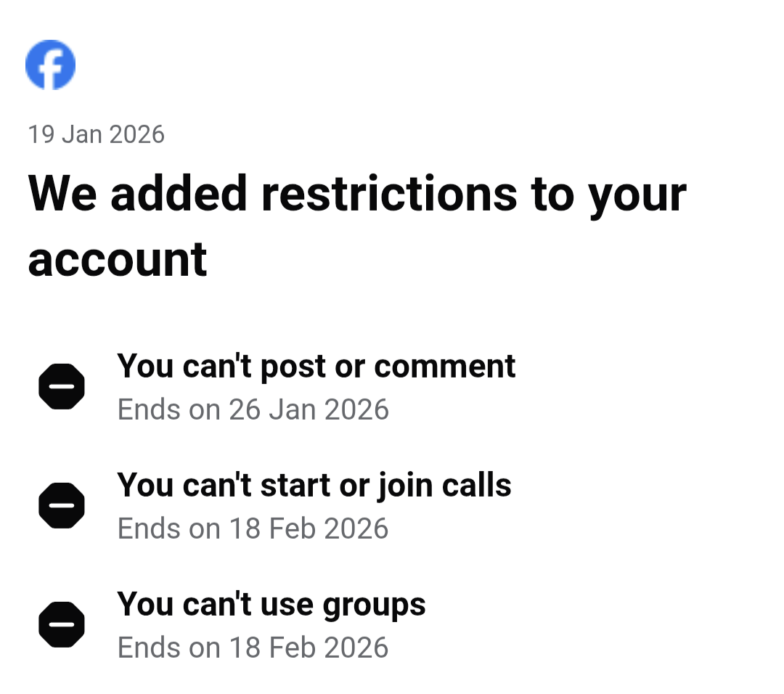The height and width of the screenshot is (694, 784).
Task: Click the stop icon beside post or comment restriction
Action: [x=62, y=386]
